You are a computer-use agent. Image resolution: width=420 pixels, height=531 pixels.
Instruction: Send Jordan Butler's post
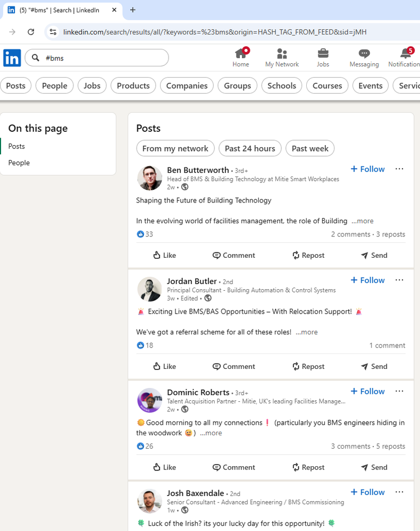coord(374,366)
